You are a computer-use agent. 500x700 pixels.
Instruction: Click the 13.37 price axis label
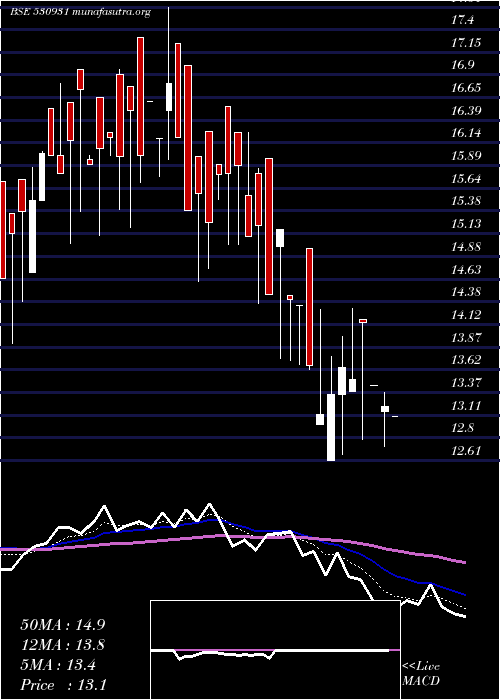[x=466, y=383]
